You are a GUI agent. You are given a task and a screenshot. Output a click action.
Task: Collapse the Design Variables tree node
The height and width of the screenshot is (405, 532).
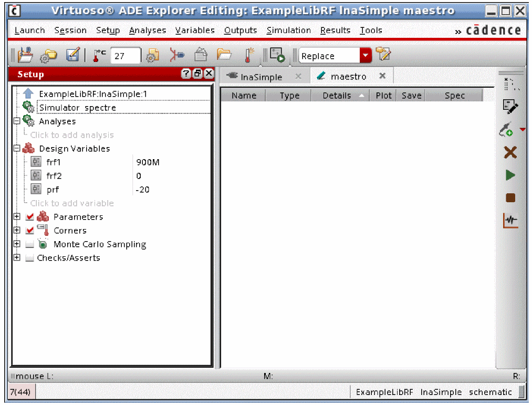tap(17, 148)
